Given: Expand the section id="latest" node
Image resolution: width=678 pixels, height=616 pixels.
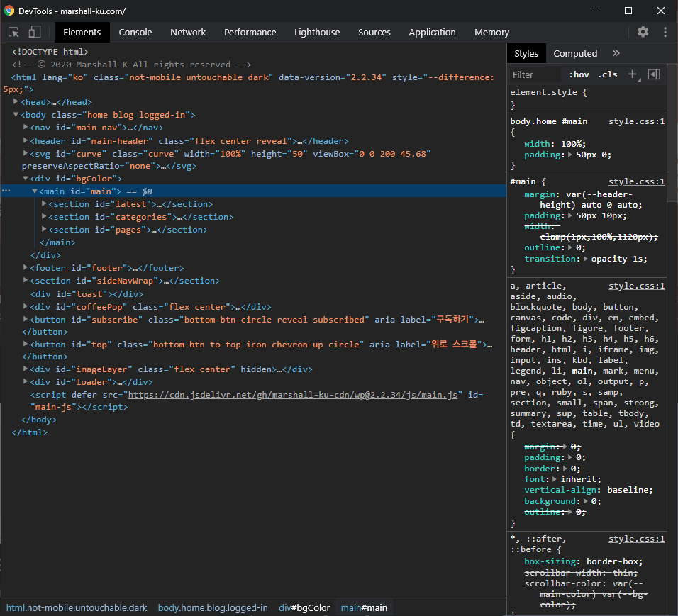Looking at the screenshot, I should pos(45,204).
